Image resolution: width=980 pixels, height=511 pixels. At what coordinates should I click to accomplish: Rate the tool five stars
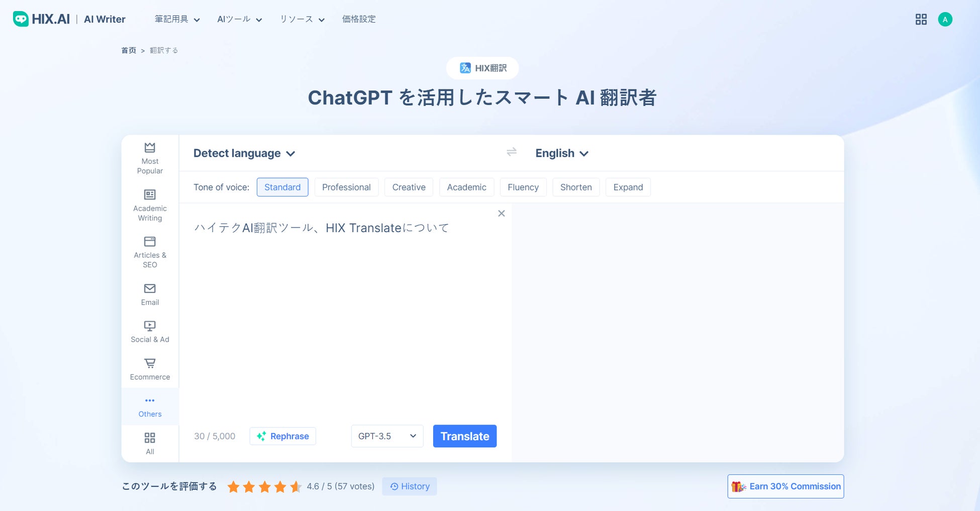(x=296, y=486)
